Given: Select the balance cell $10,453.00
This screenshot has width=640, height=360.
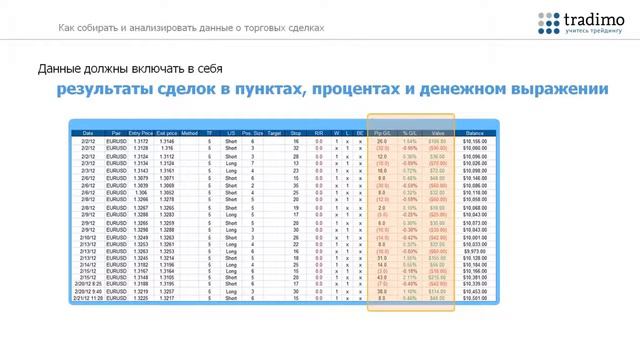Looking at the screenshot, I should (x=475, y=292).
